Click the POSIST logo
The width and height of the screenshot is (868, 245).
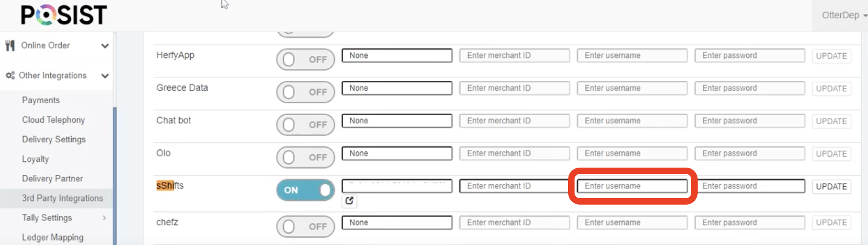point(64,15)
